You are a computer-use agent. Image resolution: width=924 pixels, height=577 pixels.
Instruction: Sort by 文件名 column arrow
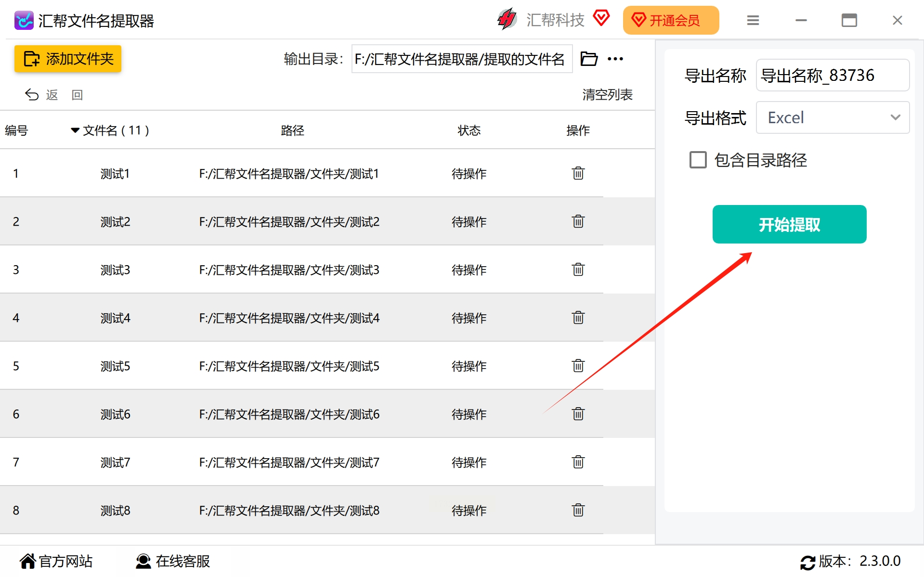[75, 130]
